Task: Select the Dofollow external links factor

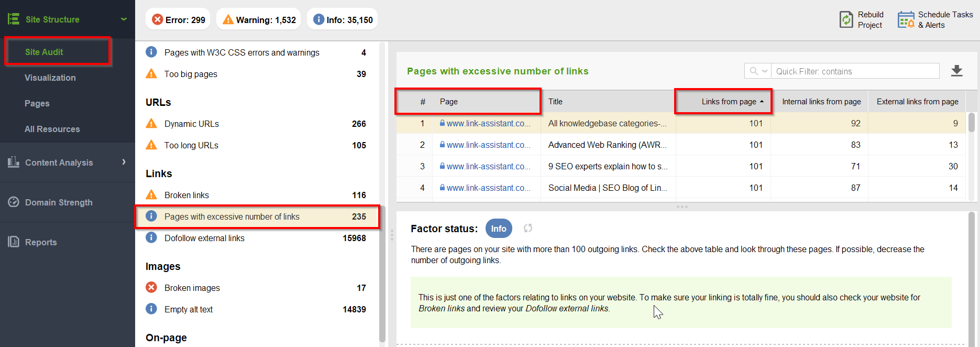Action: (x=257, y=238)
